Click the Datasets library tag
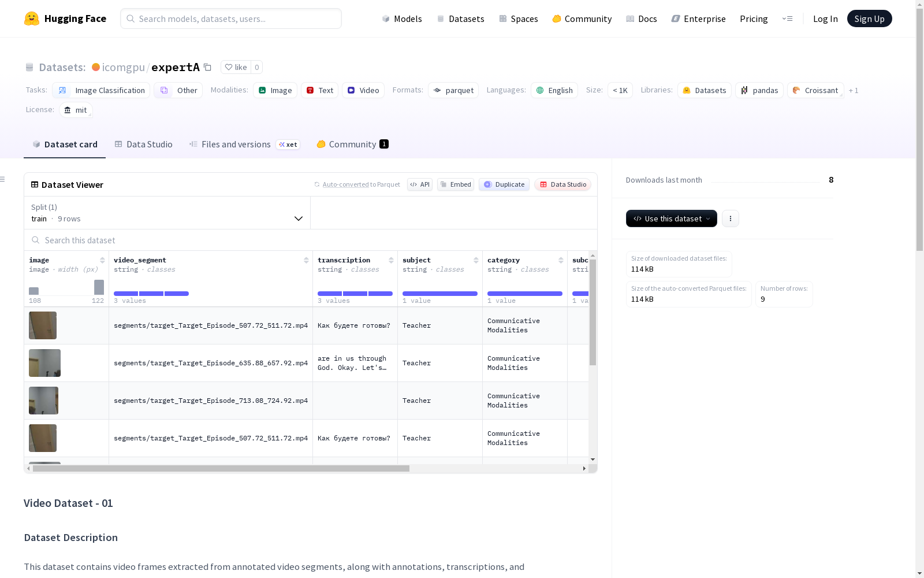The height and width of the screenshot is (578, 924). (x=705, y=90)
